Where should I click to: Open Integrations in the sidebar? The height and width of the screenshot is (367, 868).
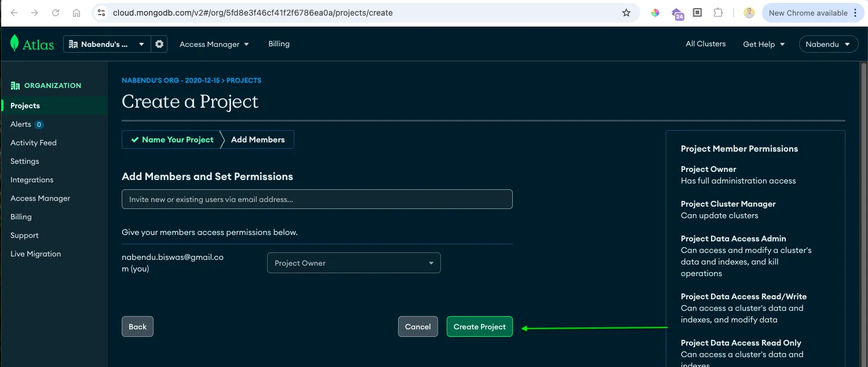[x=32, y=180]
